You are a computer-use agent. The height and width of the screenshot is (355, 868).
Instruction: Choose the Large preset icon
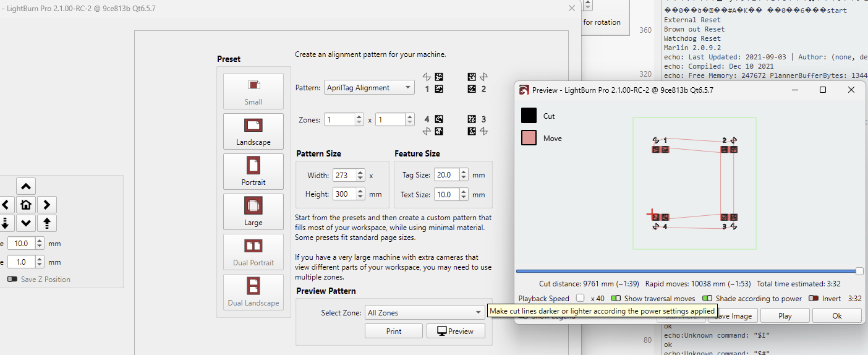[x=253, y=212]
